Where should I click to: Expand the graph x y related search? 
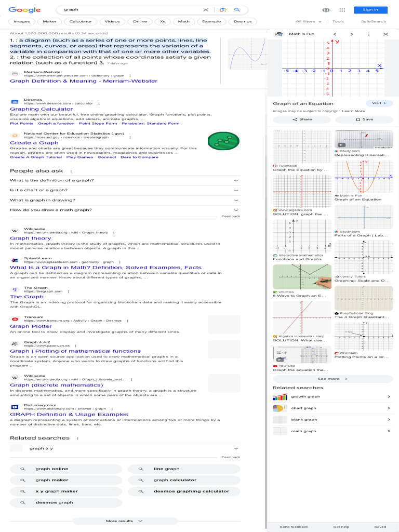[125, 448]
